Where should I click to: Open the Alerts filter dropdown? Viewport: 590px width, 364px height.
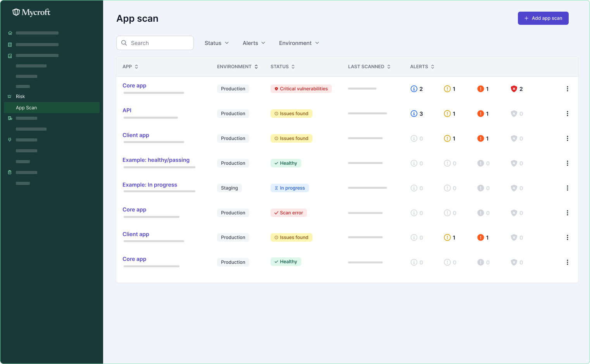click(x=254, y=43)
